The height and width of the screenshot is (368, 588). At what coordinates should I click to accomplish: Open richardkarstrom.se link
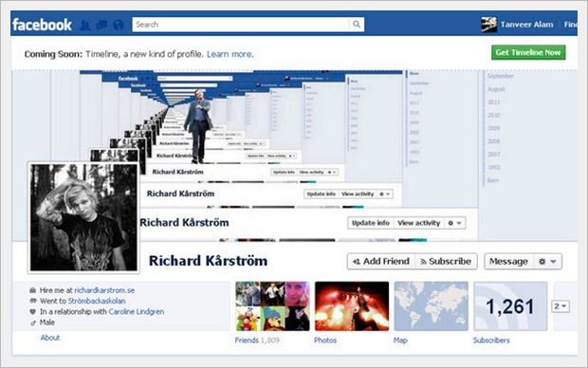[104, 290]
